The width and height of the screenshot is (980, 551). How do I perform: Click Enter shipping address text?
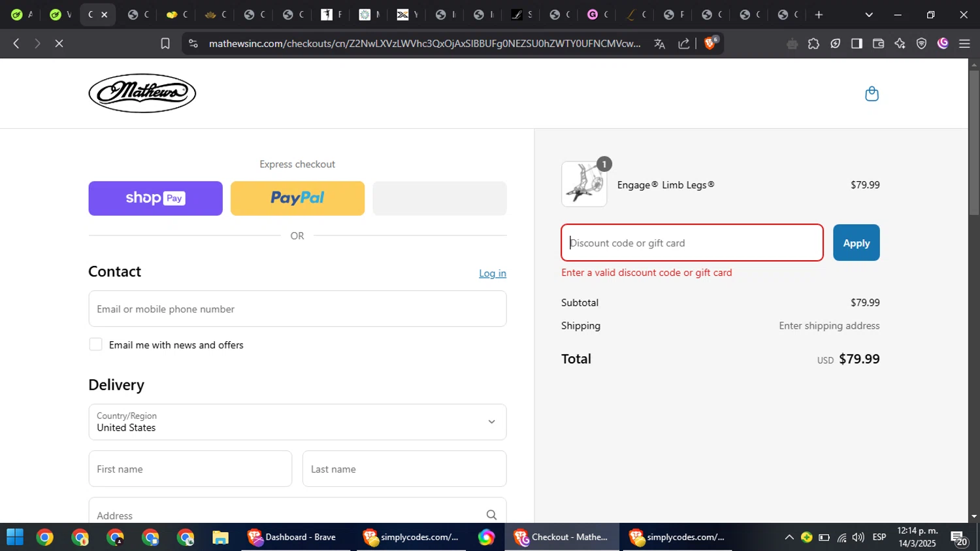pos(829,326)
